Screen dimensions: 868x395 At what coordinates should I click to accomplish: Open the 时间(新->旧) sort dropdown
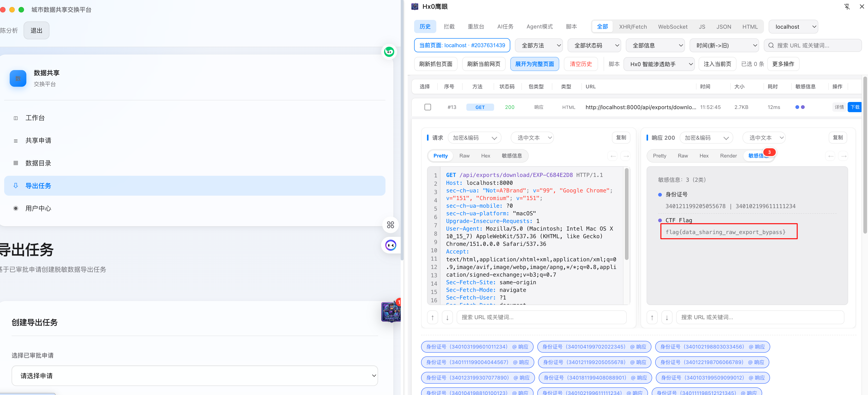[x=724, y=46]
